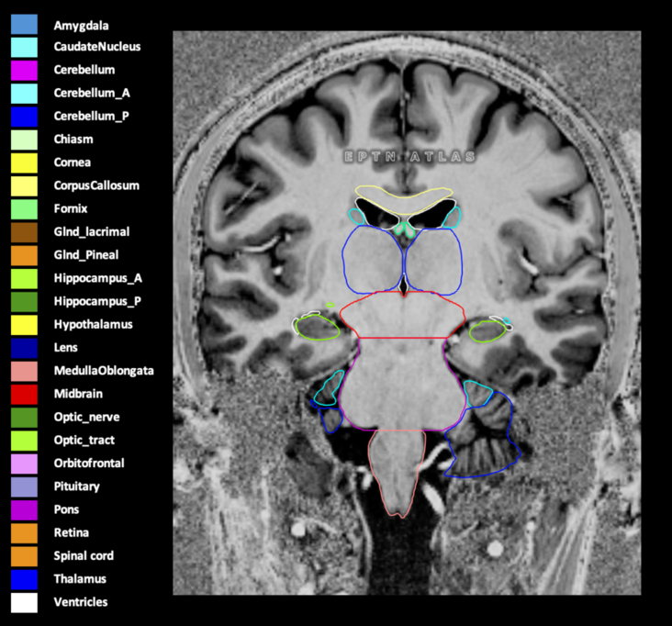Select the 'Pons' legend label
This screenshot has height=626, width=672.
pyautogui.click(x=66, y=509)
